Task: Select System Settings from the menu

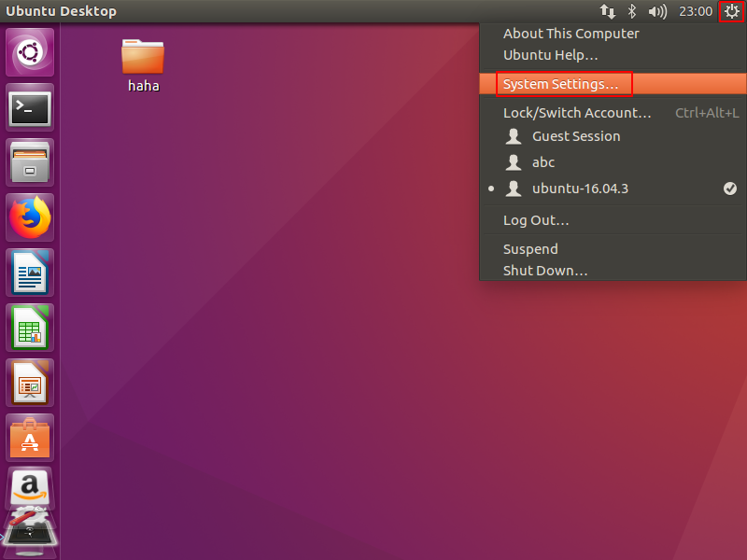Action: coord(613,84)
